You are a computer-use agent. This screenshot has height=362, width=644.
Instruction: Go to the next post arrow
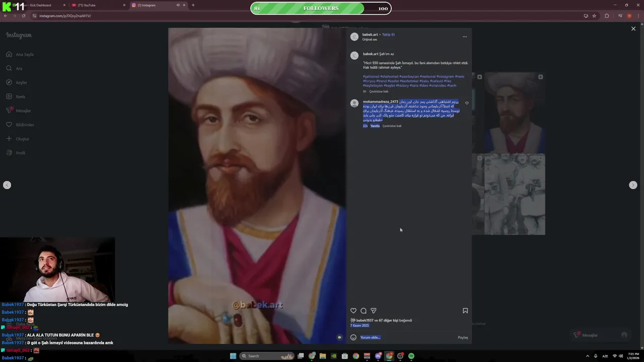(633, 185)
